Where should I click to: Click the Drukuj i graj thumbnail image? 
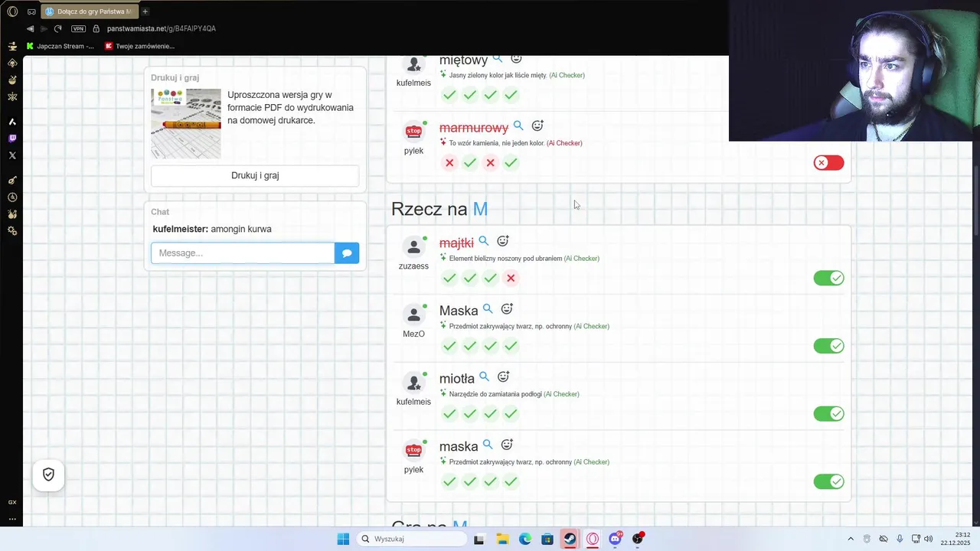point(186,123)
